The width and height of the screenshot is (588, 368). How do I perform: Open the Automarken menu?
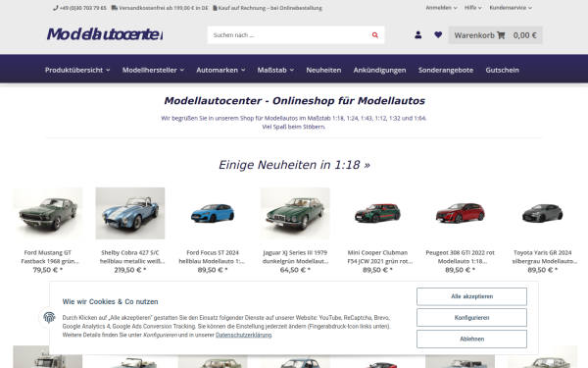220,70
